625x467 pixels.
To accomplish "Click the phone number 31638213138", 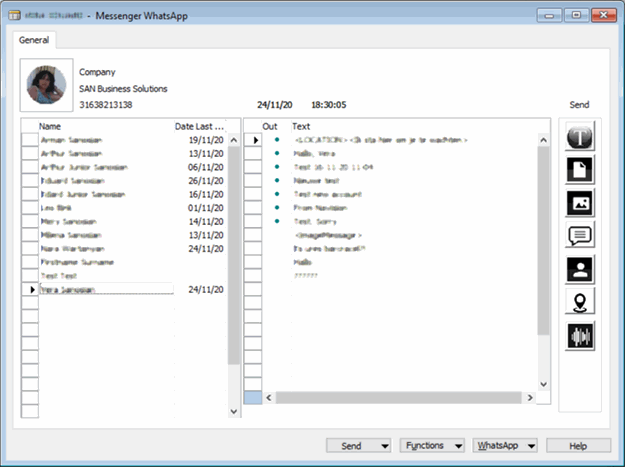I will pyautogui.click(x=106, y=105).
